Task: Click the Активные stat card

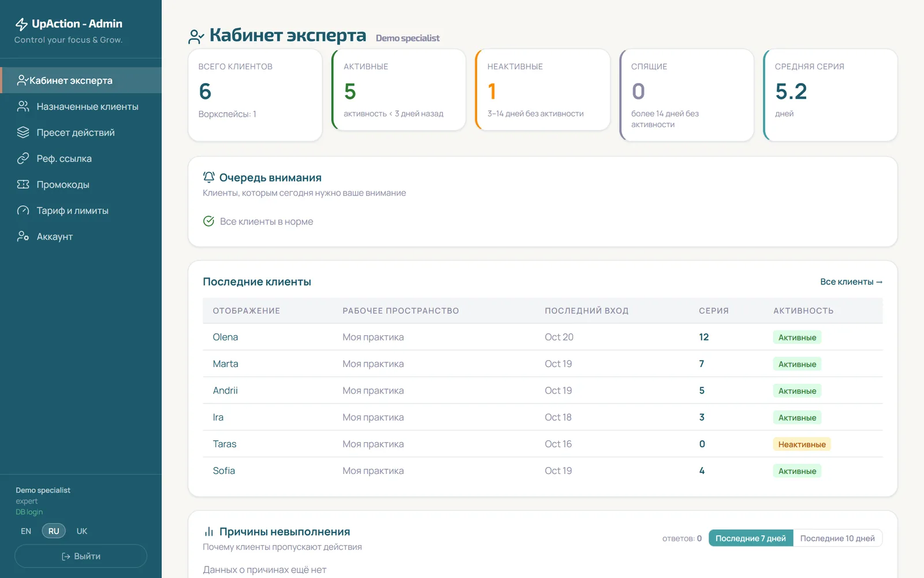Action: pos(398,90)
